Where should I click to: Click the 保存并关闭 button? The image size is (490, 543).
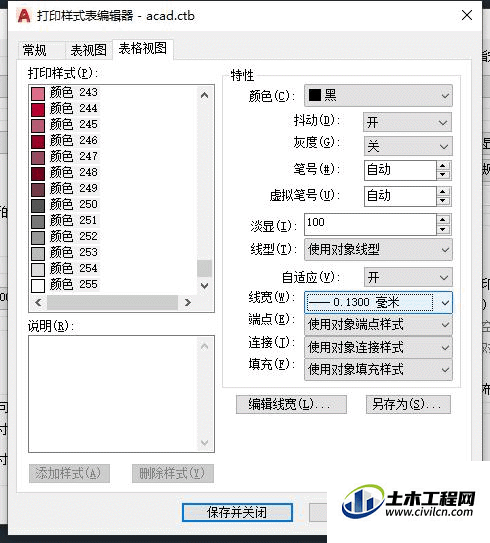(238, 512)
